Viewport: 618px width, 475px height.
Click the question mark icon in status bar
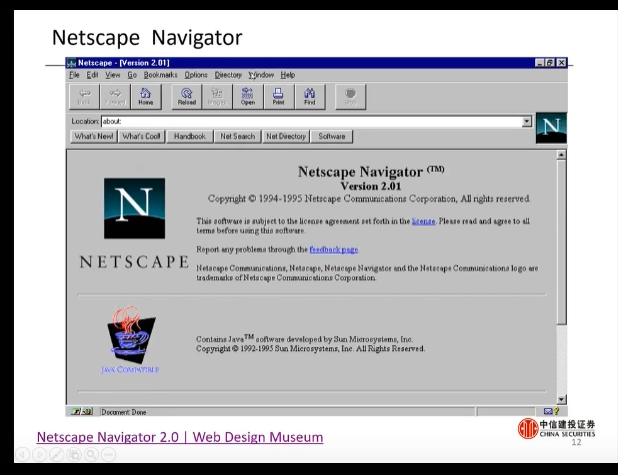[557, 411]
